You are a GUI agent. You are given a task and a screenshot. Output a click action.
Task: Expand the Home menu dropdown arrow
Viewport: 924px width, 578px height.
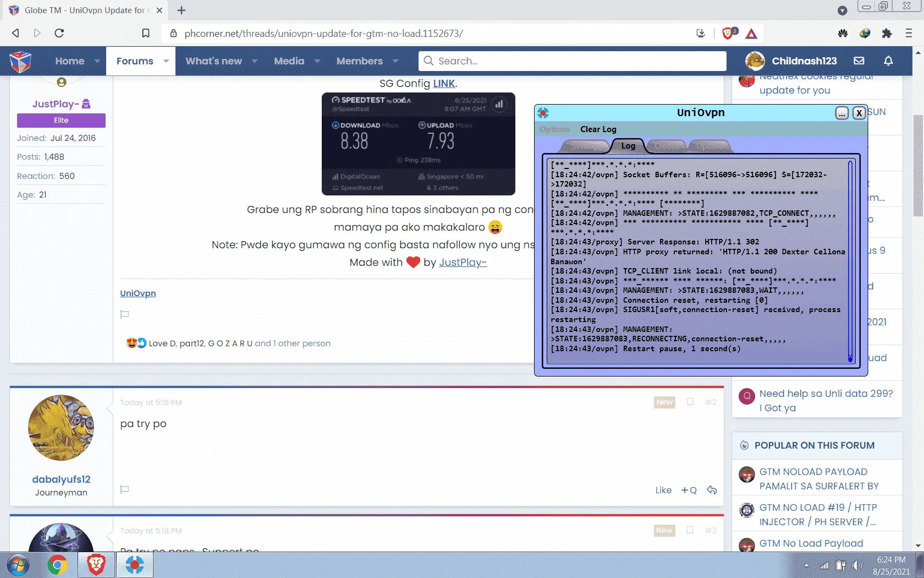point(97,61)
